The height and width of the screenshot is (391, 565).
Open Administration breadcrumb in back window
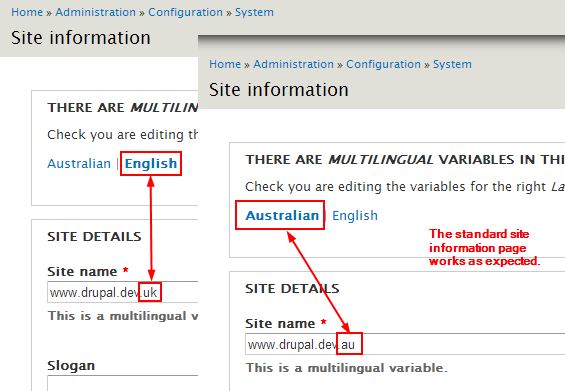click(x=95, y=12)
